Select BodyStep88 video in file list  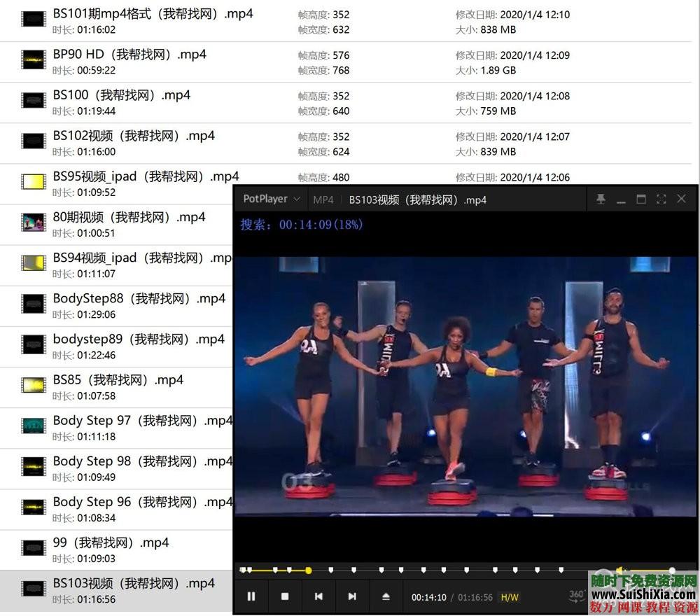(139, 299)
